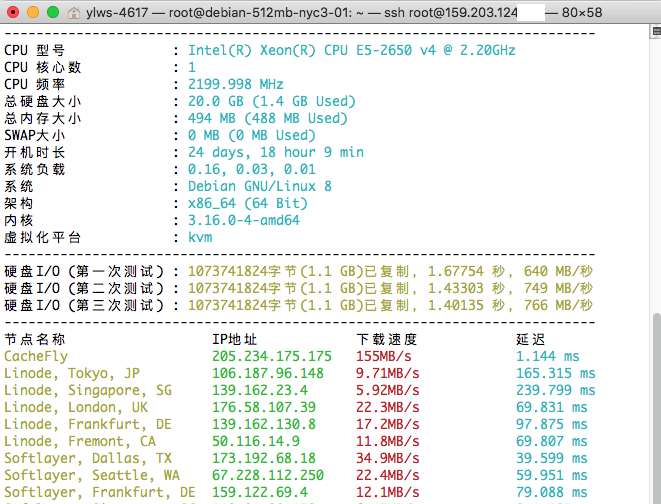Click IP address 50.116.14.9
661x504 pixels.
pos(256,441)
